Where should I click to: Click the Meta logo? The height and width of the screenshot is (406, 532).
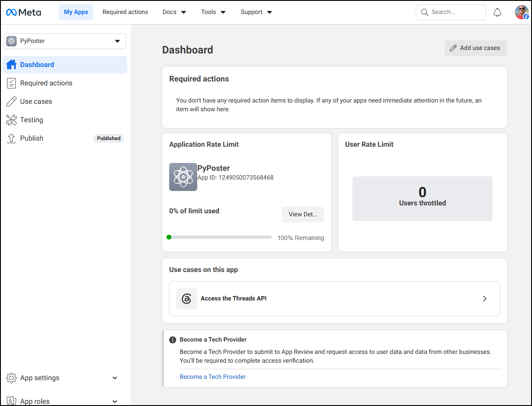click(x=24, y=12)
